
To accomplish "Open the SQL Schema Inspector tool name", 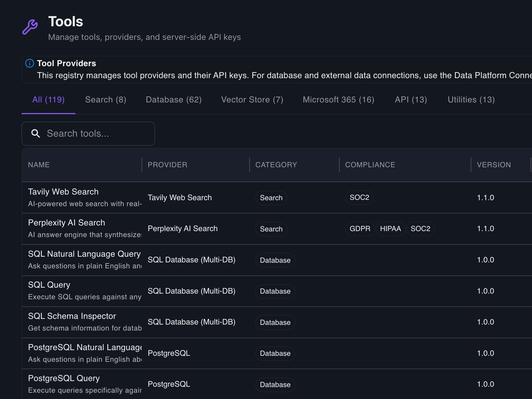I will click(72, 316).
